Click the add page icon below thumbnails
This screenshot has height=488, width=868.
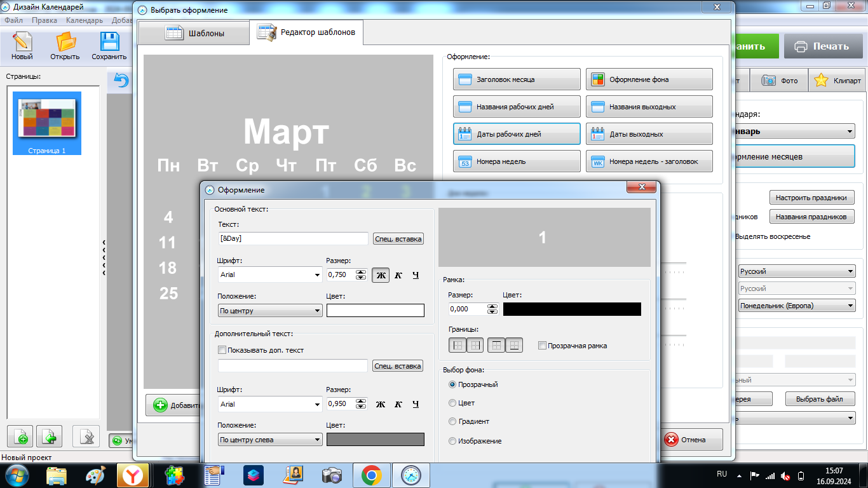click(x=20, y=437)
